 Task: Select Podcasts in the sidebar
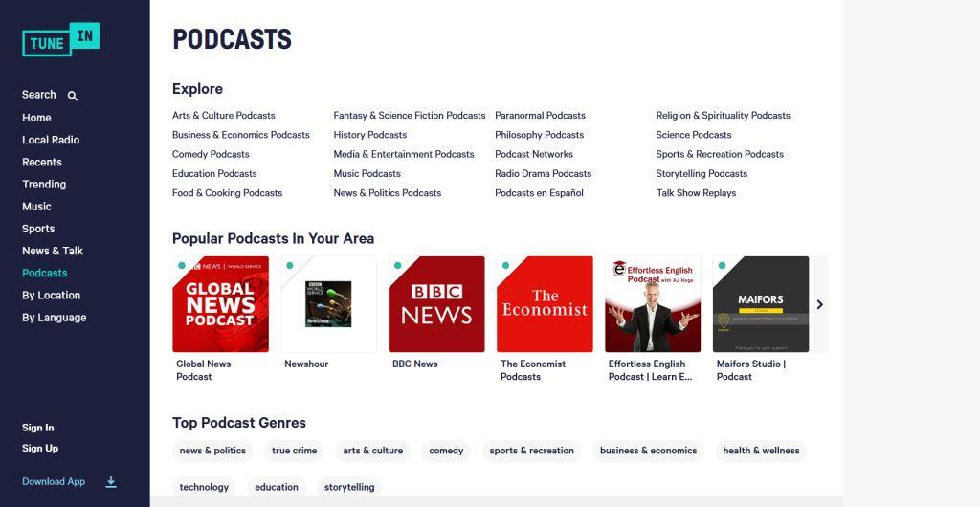point(44,273)
